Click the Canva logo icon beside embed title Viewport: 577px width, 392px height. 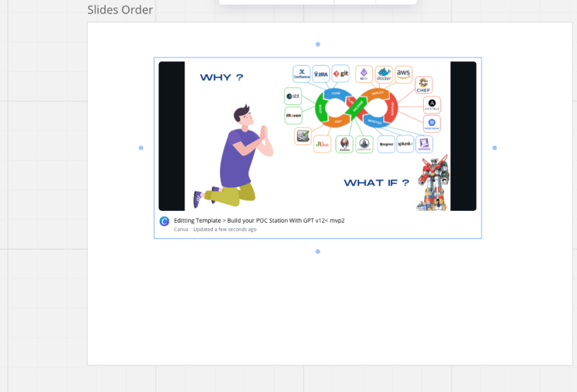coord(164,221)
